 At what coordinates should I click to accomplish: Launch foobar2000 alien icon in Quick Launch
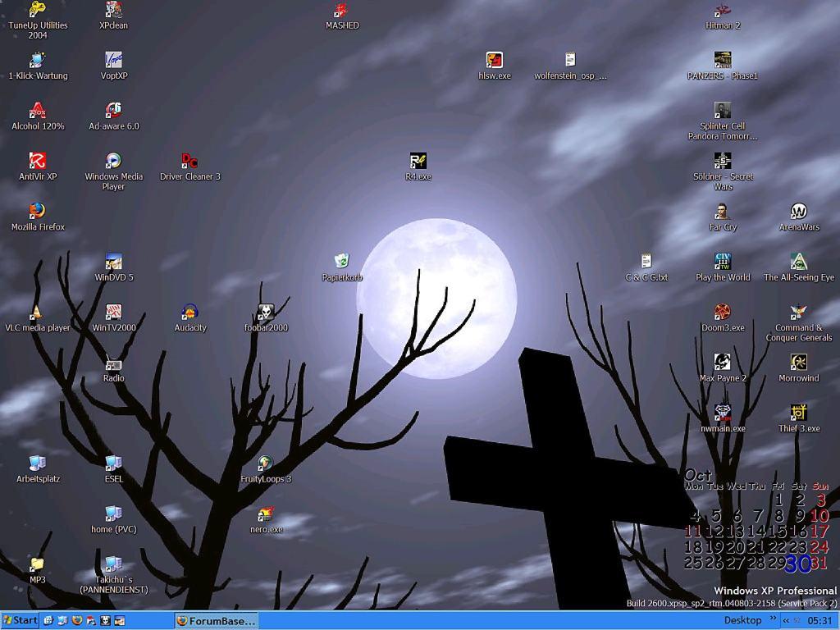pyautogui.click(x=106, y=620)
